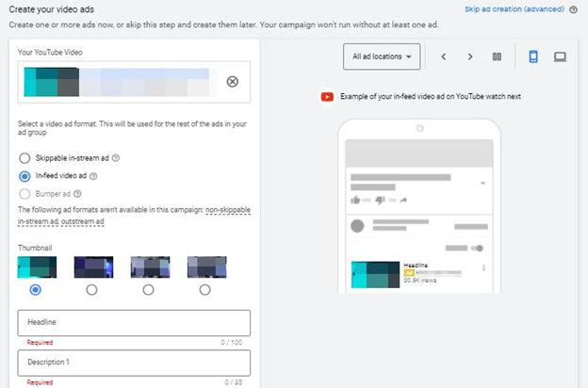This screenshot has height=388, width=588.
Task: Remove the selected YouTube video with X icon
Action: coord(233,81)
